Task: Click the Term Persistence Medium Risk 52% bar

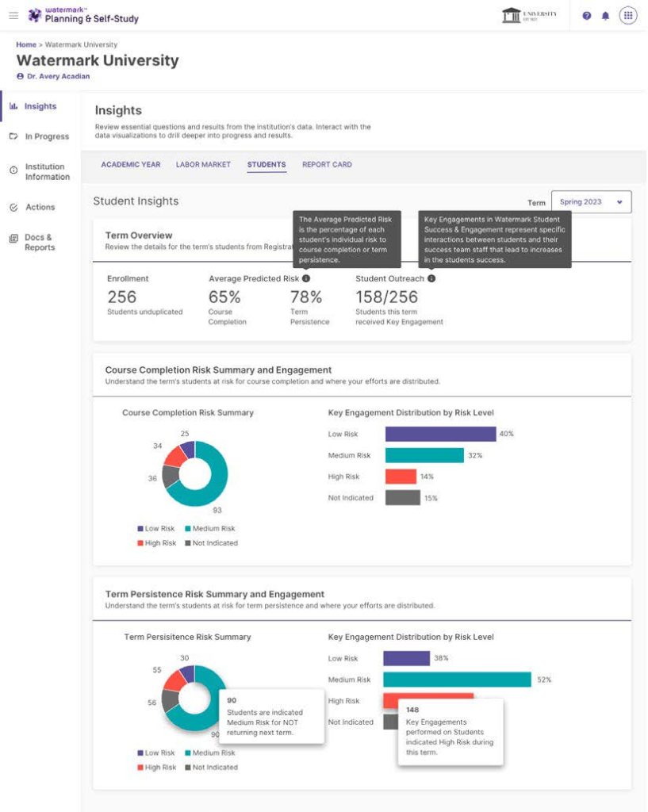Action: point(457,680)
